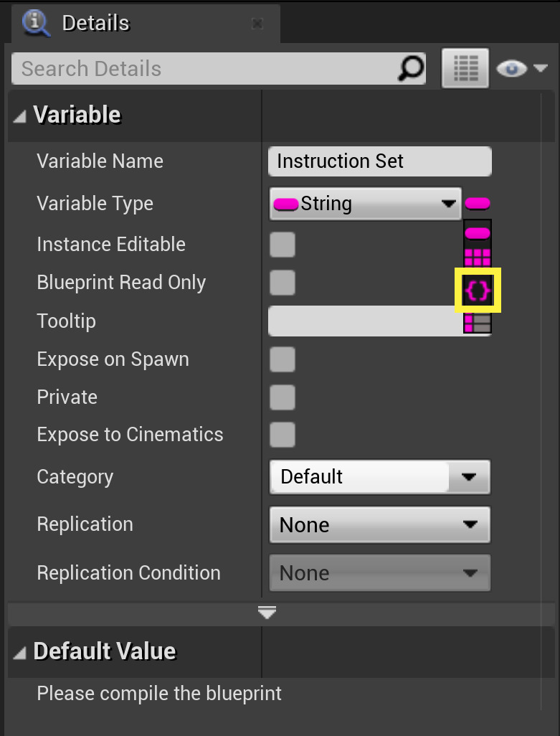Enable the Instance Editable checkbox
The height and width of the screenshot is (736, 560).
tap(283, 245)
